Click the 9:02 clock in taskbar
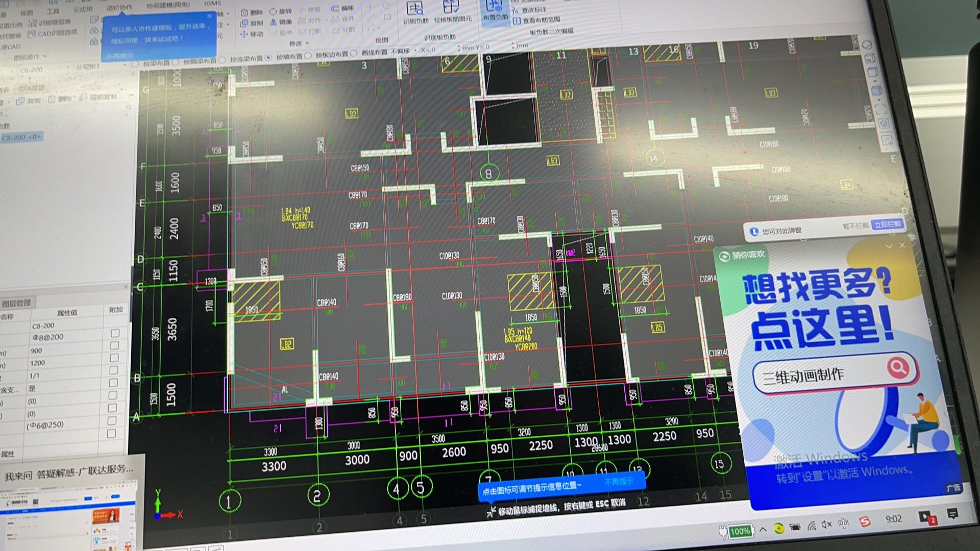 click(x=894, y=518)
